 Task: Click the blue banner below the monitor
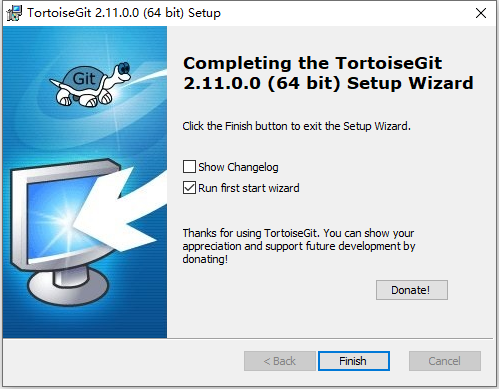[x=85, y=322]
